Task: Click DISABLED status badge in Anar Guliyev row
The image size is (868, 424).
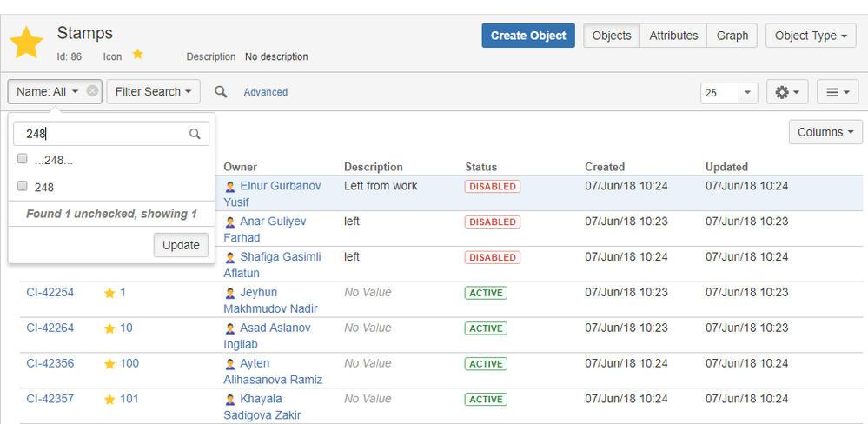Action: coord(492,222)
